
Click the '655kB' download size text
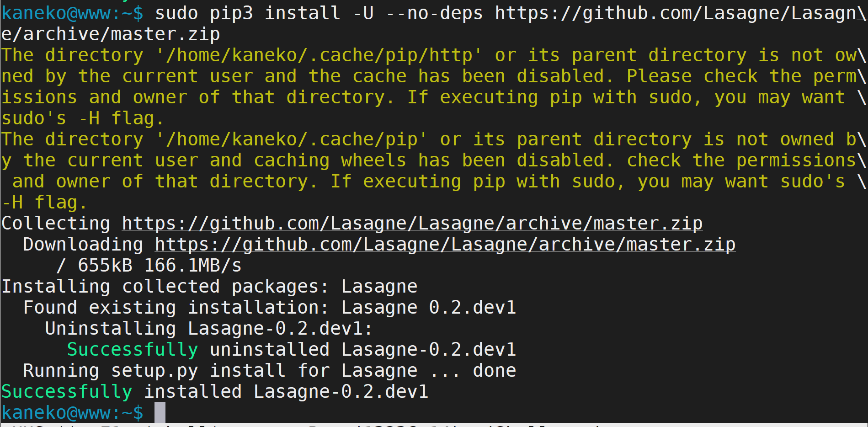(x=105, y=266)
